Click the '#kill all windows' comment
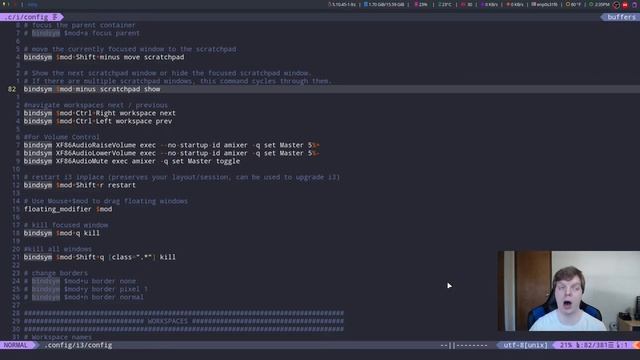This screenshot has height=360, width=640. pyautogui.click(x=58, y=249)
